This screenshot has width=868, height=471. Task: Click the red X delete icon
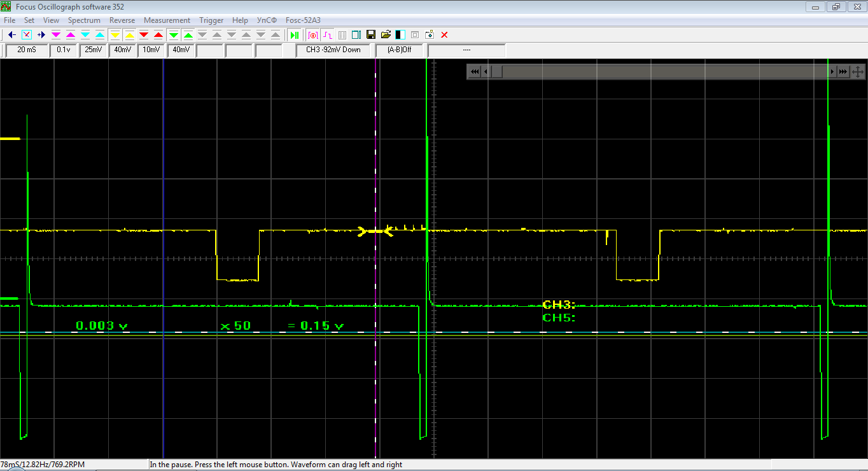[444, 34]
